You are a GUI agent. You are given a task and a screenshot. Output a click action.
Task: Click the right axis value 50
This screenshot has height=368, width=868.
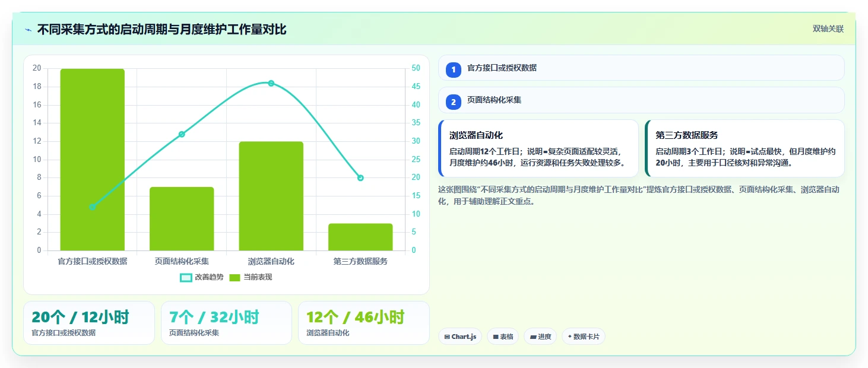(416, 68)
